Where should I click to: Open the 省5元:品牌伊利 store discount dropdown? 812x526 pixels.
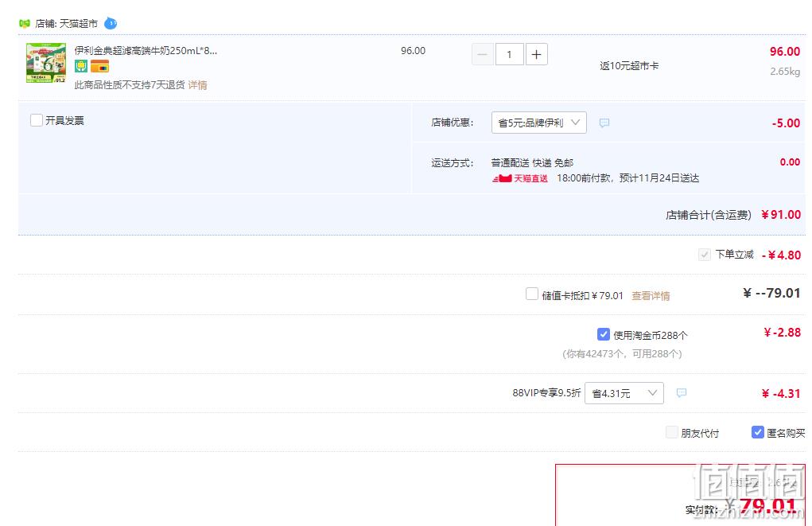tap(538, 123)
